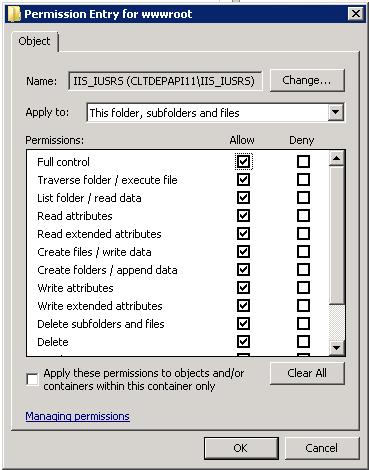Click the Change... button

pyautogui.click(x=307, y=80)
